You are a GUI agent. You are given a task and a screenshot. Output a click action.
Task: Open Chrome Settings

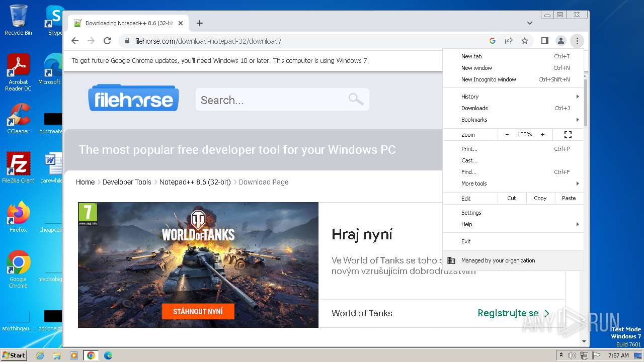513,213
